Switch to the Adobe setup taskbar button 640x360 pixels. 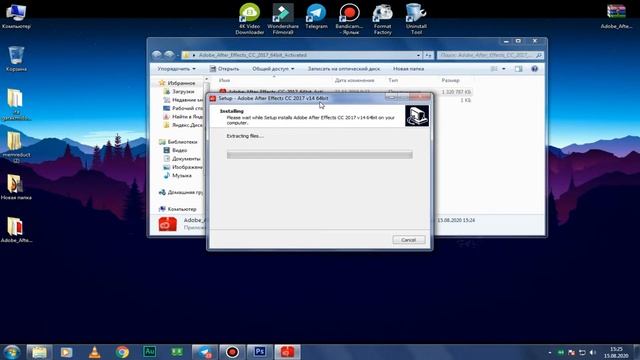pos(287,352)
